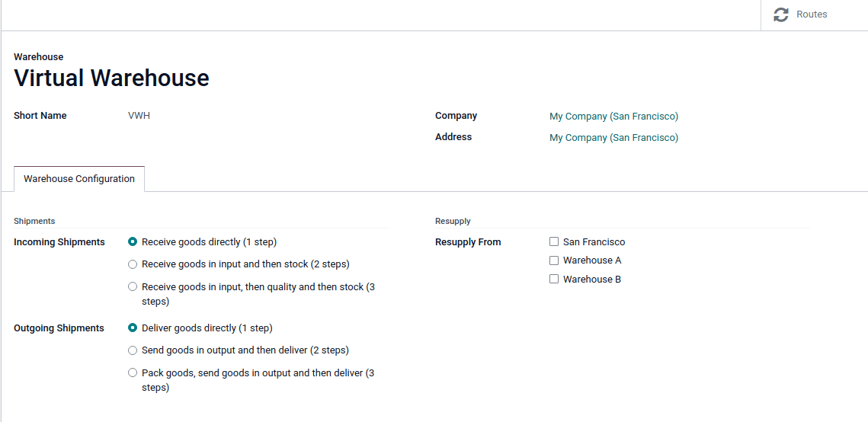Enable resupply from San Francisco

554,242
